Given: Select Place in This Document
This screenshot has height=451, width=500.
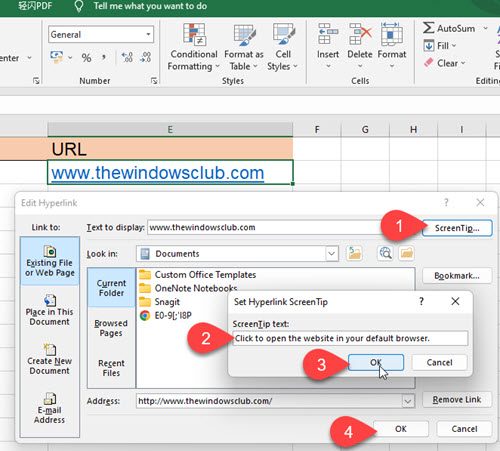Looking at the screenshot, I should (x=50, y=310).
